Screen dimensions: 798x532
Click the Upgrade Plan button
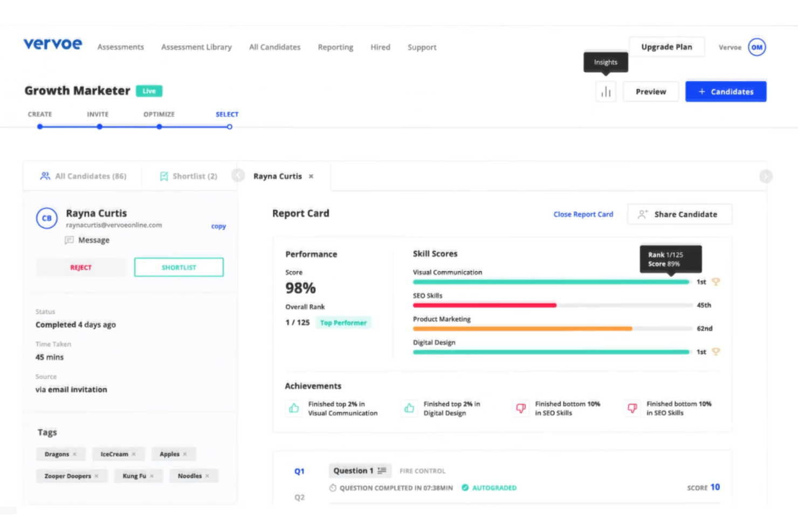pyautogui.click(x=666, y=47)
